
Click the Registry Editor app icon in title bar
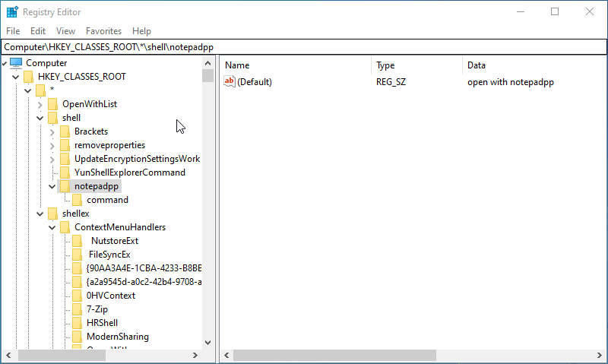(x=12, y=12)
